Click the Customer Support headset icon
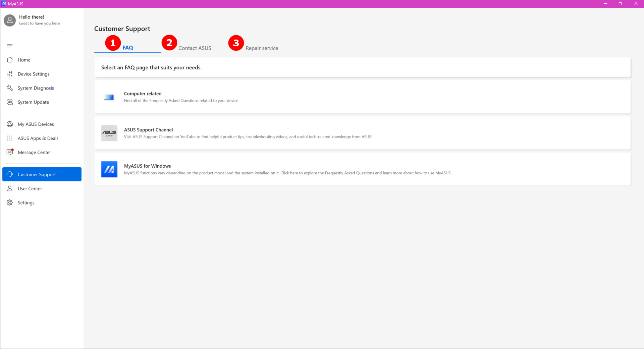Screen dimensions: 644x349 click(x=10, y=174)
